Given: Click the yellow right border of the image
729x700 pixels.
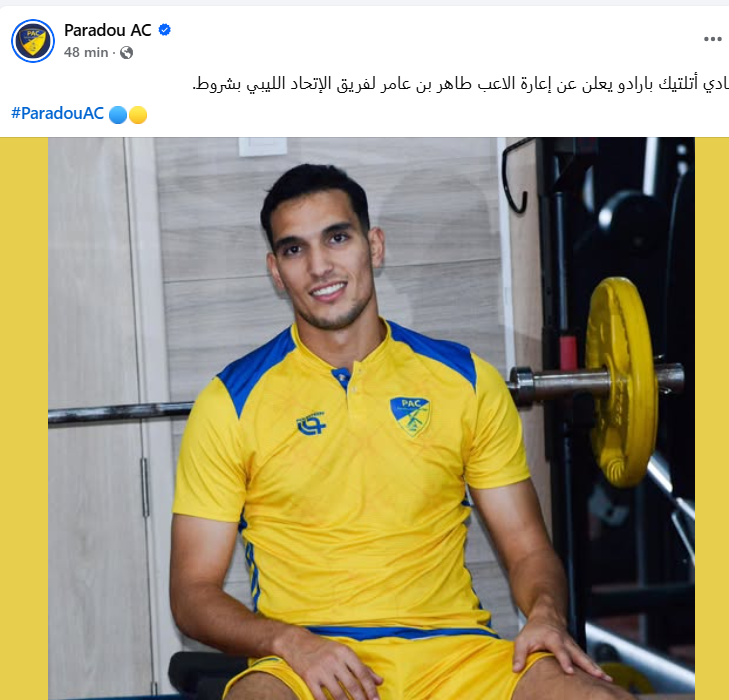Looking at the screenshot, I should coord(712,418).
